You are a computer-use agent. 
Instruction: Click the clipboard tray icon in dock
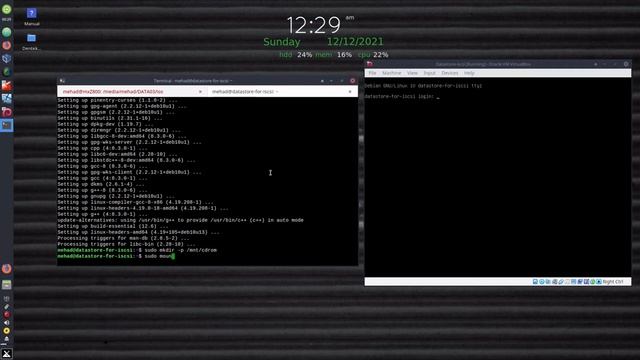click(7, 298)
